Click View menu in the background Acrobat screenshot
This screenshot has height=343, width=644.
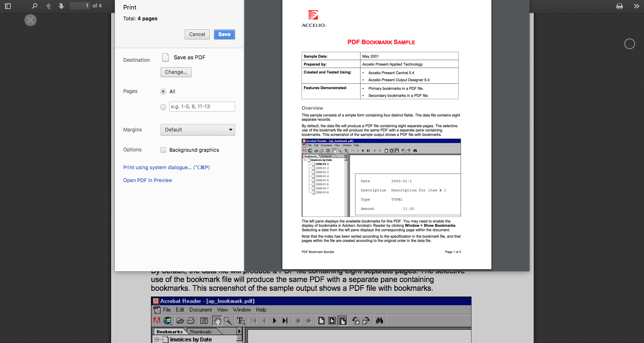tap(222, 310)
